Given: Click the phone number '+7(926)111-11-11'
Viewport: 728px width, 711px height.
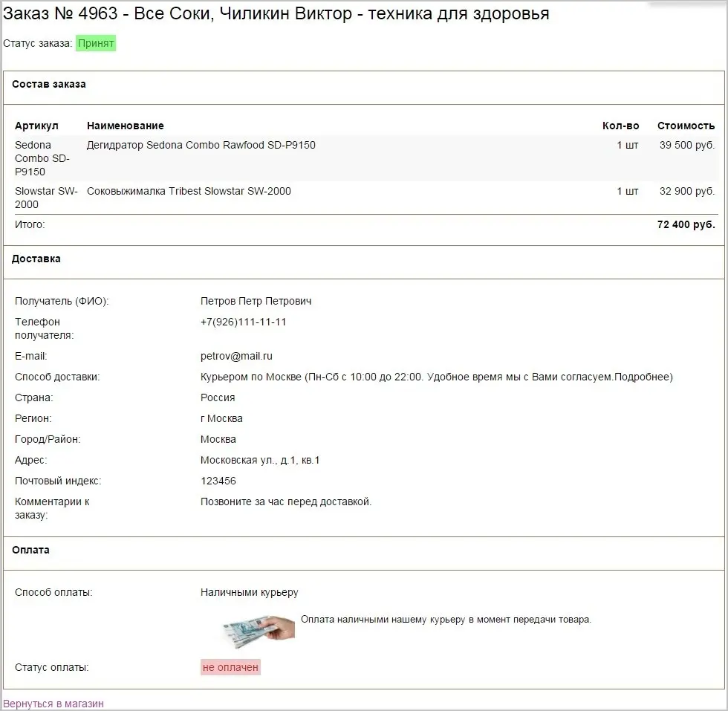Looking at the screenshot, I should point(244,322).
